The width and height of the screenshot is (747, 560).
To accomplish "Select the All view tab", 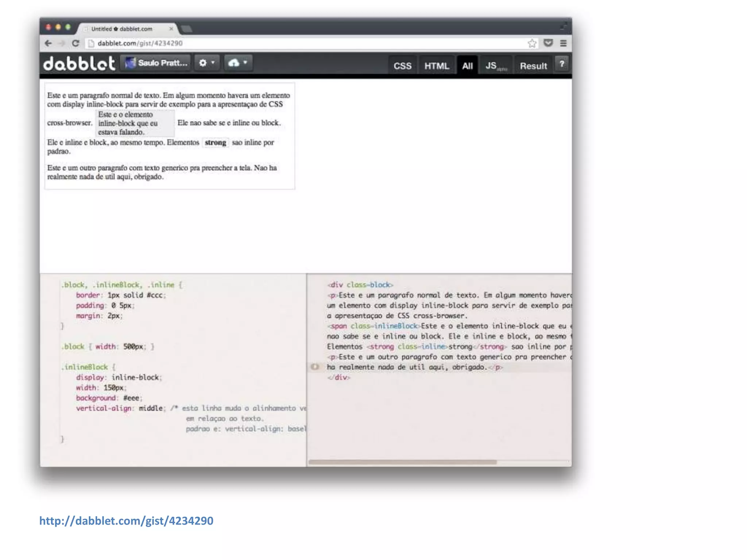I will pos(467,66).
